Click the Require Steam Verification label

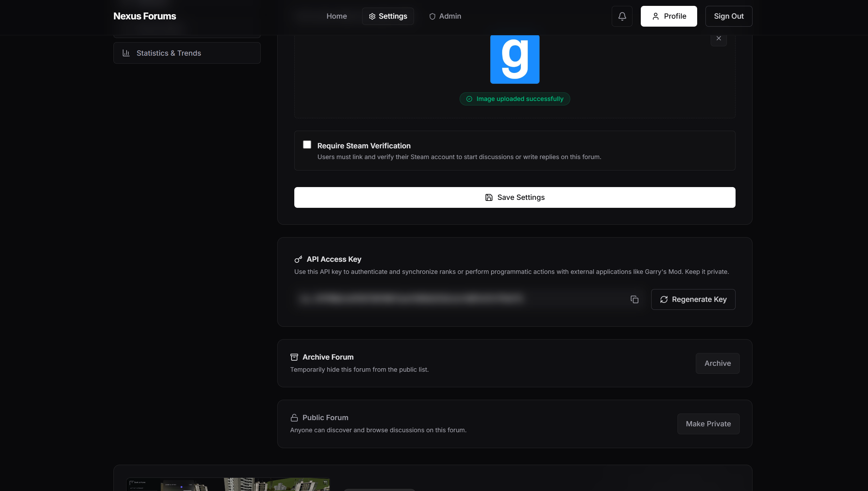(364, 146)
